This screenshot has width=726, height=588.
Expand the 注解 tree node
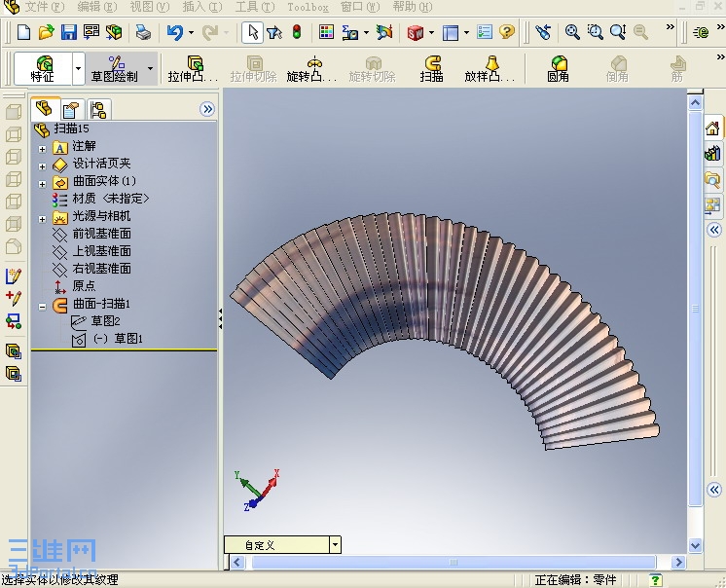pos(42,149)
